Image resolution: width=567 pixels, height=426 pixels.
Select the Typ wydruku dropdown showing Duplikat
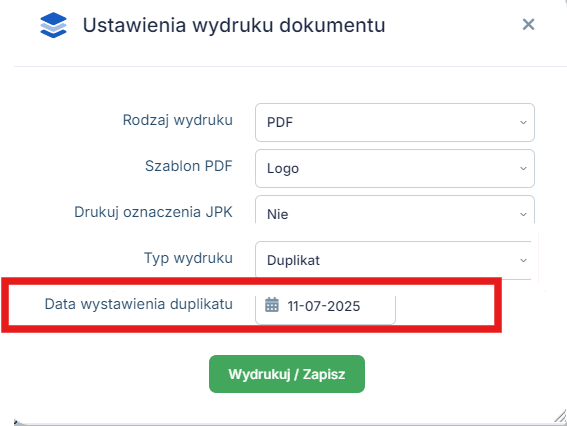393,260
